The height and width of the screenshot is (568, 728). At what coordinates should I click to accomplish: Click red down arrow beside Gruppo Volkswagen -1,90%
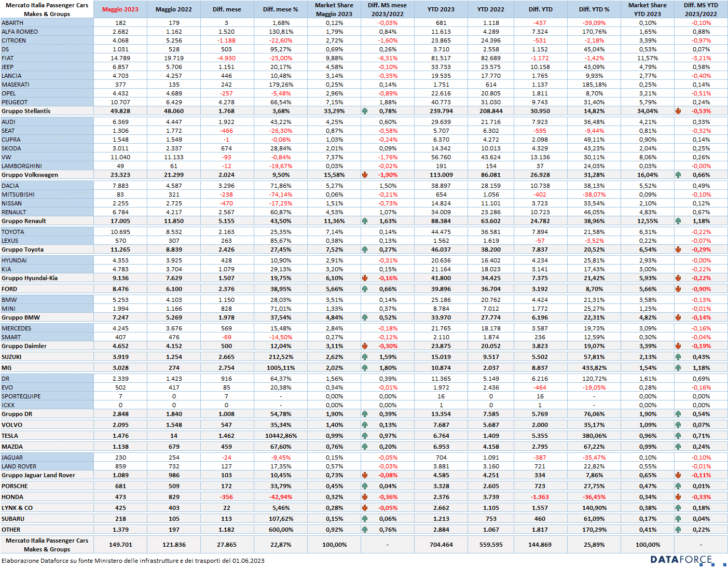[365, 175]
